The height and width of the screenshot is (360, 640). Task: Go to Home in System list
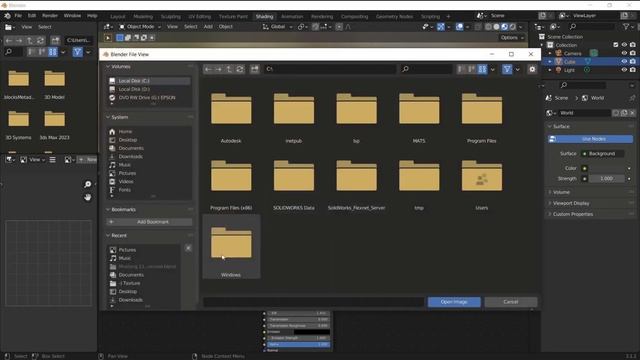pyautogui.click(x=125, y=131)
